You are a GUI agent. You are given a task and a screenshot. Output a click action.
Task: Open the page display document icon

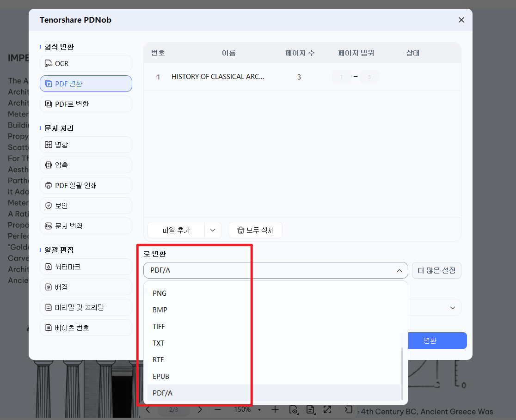pos(310,409)
